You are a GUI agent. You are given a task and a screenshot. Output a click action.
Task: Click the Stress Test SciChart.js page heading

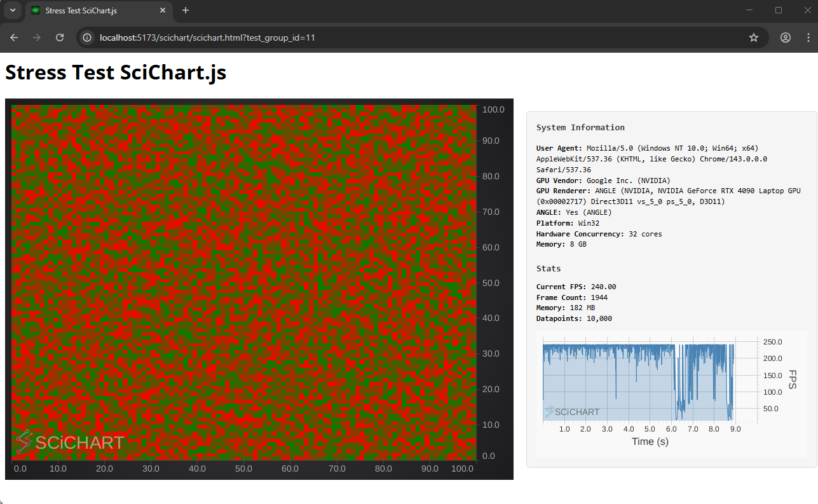[x=116, y=72]
